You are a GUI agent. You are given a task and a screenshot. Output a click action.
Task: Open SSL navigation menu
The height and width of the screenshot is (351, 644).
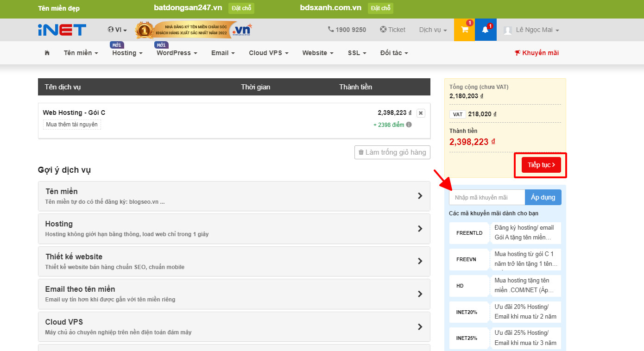click(x=357, y=53)
